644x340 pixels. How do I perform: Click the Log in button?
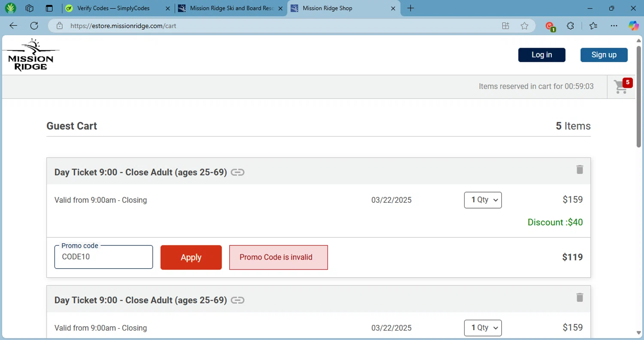(x=542, y=55)
